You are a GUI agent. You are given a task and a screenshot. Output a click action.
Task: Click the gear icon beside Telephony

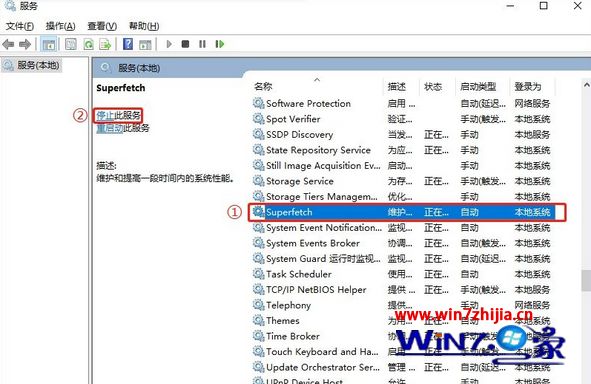tap(258, 305)
